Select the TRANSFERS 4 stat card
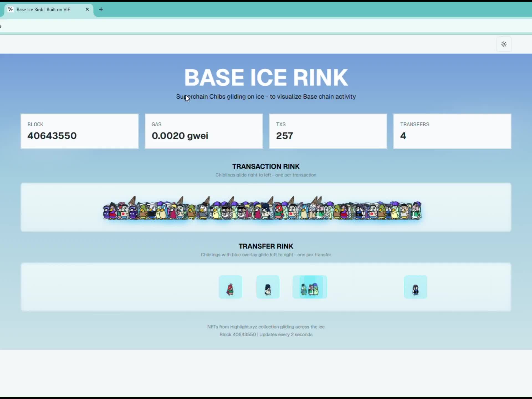 [x=452, y=131]
